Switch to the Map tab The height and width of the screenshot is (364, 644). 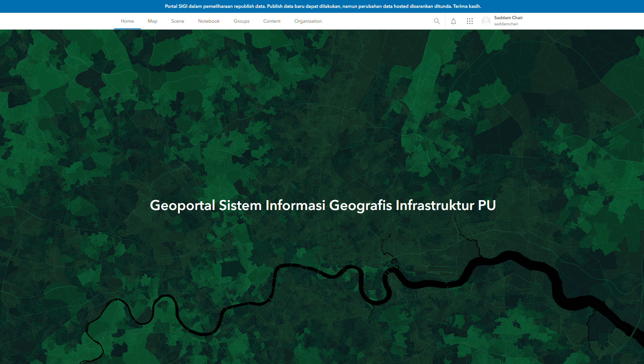pos(152,21)
